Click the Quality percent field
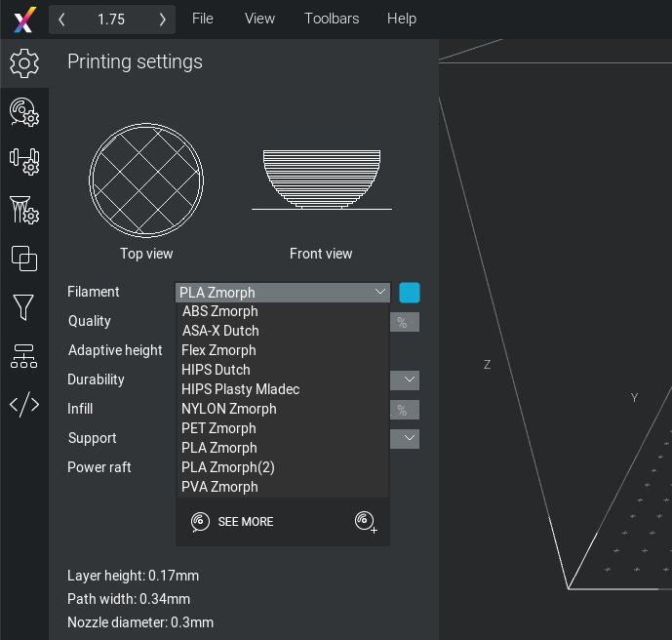The image size is (672, 640). click(405, 322)
